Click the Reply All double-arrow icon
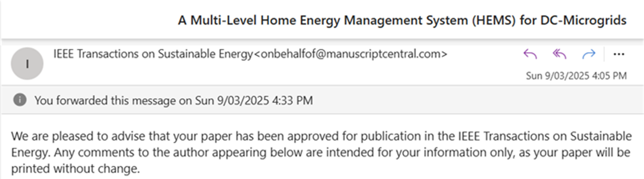644x179 pixels. pos(559,54)
